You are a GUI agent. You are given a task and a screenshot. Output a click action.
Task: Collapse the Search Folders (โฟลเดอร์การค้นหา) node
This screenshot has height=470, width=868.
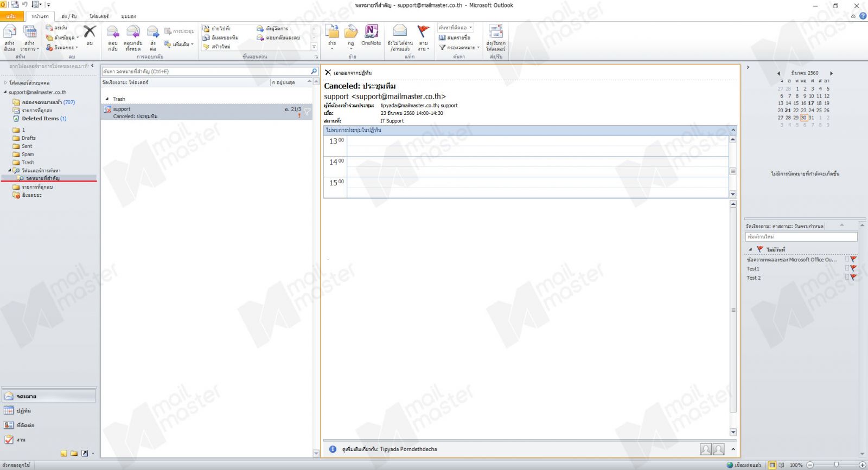click(9, 170)
